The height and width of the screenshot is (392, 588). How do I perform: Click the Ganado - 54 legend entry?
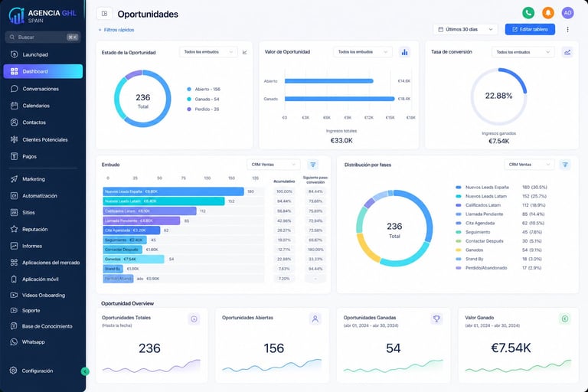point(203,99)
